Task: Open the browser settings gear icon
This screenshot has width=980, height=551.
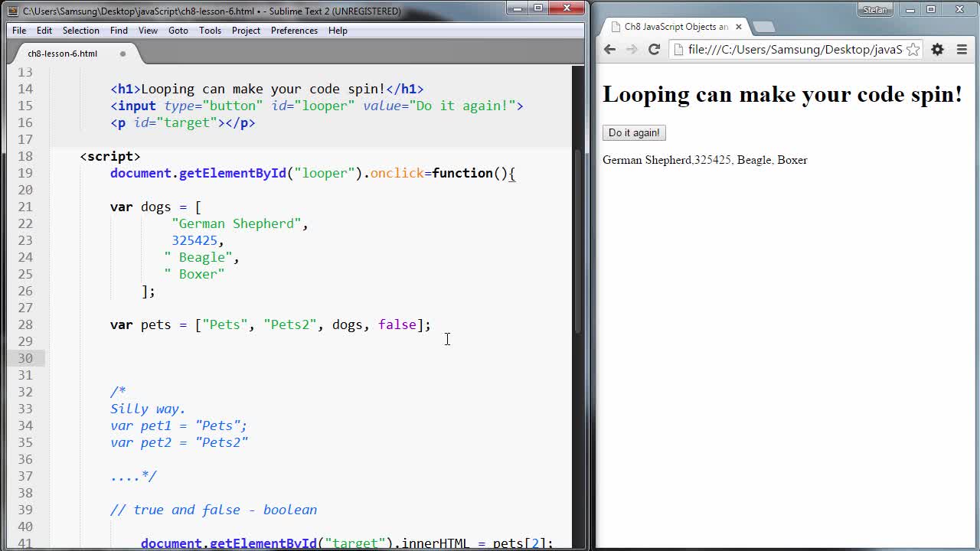Action: [x=937, y=49]
